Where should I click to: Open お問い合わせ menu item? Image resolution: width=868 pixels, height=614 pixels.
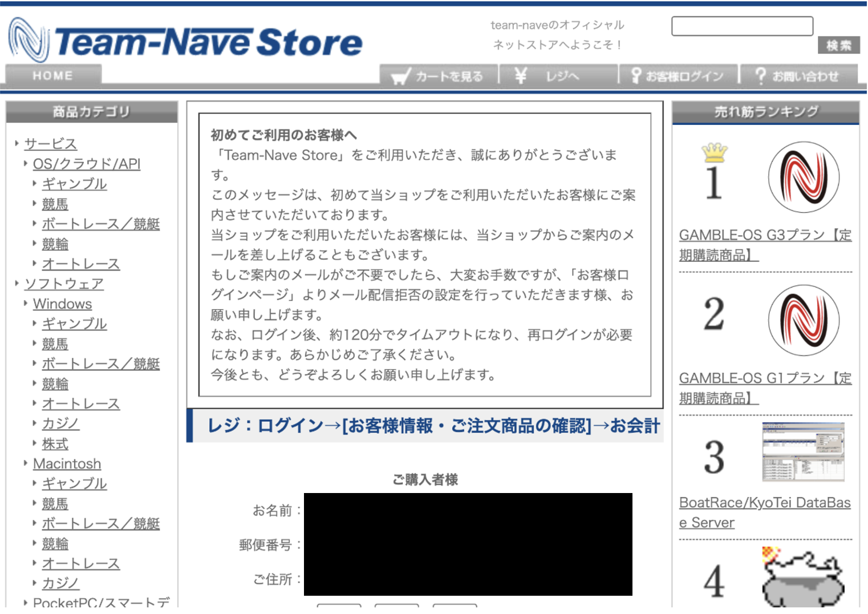[799, 76]
